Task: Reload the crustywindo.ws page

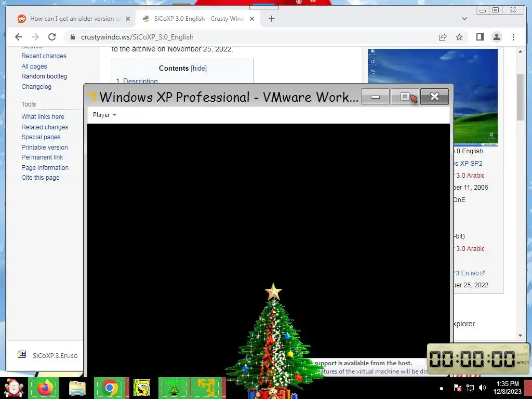Action: click(x=52, y=37)
